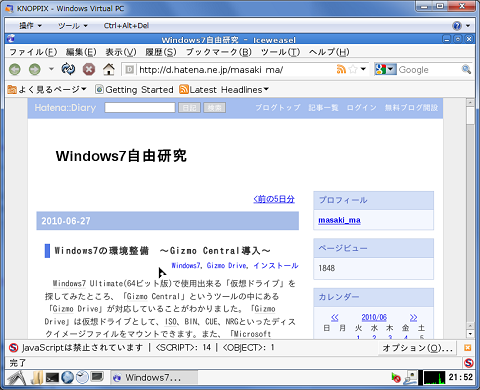Screen dimensions: 480x390
Task: Open the 編集(E) menu
Action: pyautogui.click(x=81, y=52)
